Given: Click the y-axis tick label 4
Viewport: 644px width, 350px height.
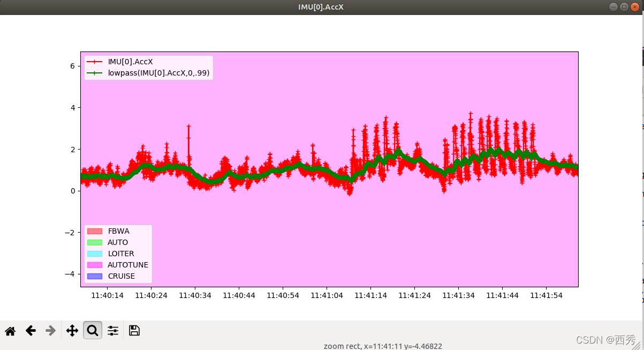Looking at the screenshot, I should tap(72, 108).
